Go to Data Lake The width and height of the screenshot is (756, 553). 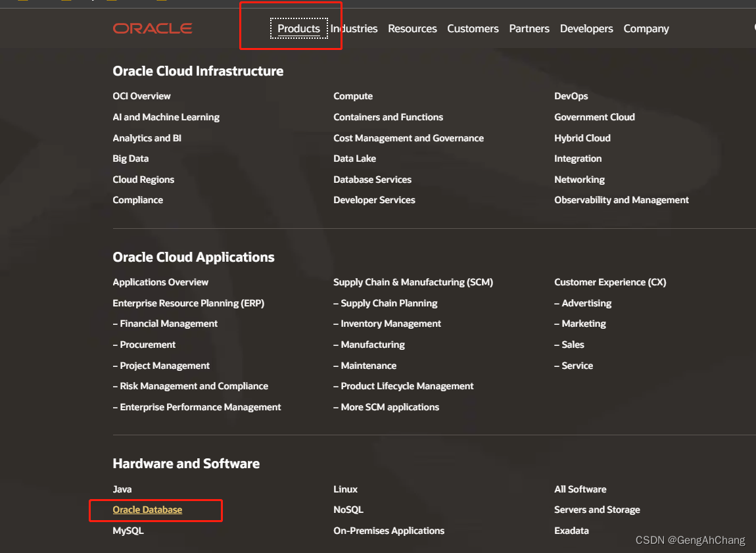[354, 158]
